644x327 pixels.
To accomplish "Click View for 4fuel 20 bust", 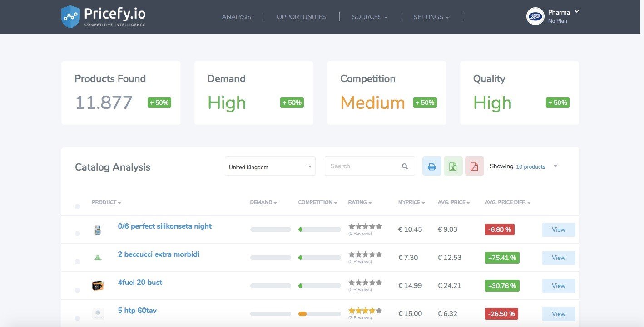I will (x=558, y=286).
